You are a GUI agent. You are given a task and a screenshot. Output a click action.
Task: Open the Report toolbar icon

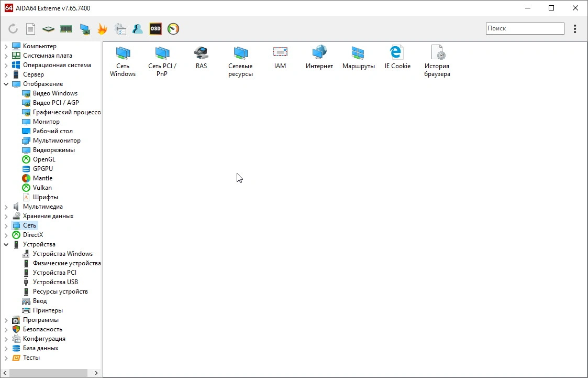click(31, 29)
